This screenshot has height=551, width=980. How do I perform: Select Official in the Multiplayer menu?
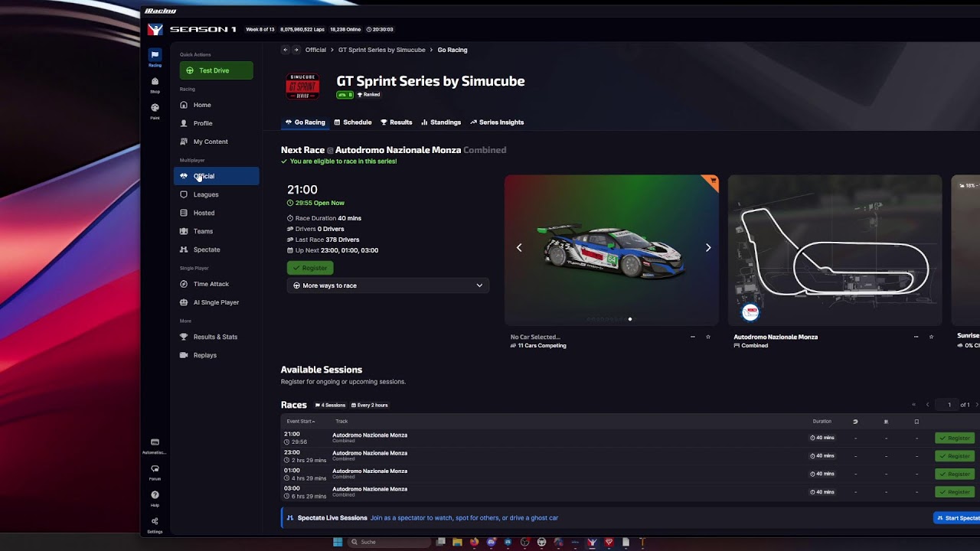click(217, 176)
